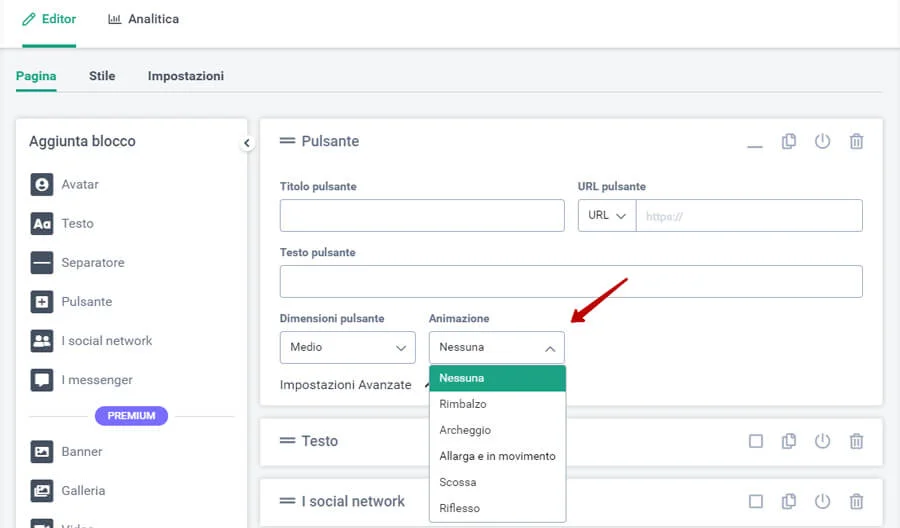
Task: Collapse the Aggiunta blocco sidebar panel
Action: click(x=247, y=144)
